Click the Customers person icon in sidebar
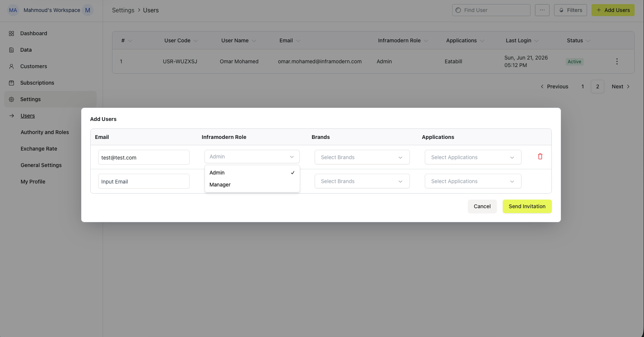This screenshot has height=337, width=644. click(x=12, y=66)
